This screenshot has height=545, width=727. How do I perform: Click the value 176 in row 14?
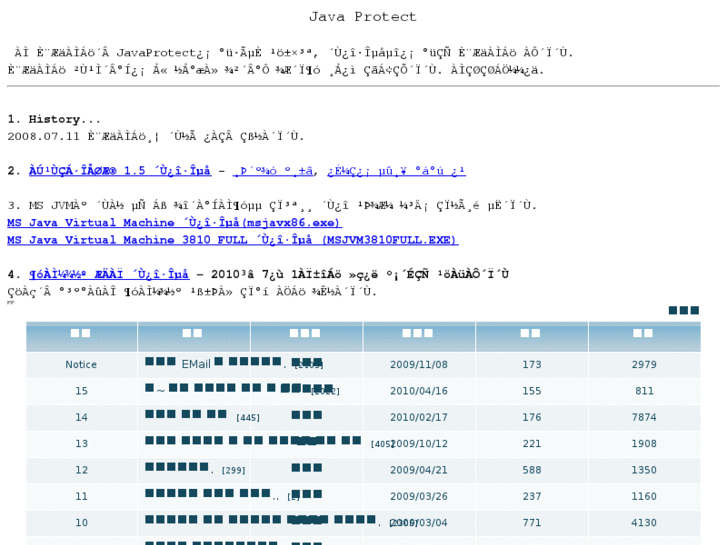click(532, 417)
